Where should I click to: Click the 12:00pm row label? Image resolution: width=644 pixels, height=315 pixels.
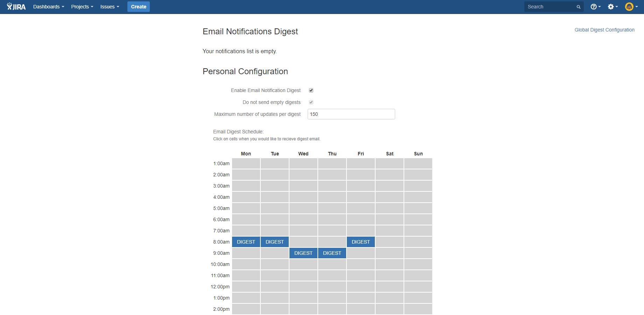click(x=220, y=287)
